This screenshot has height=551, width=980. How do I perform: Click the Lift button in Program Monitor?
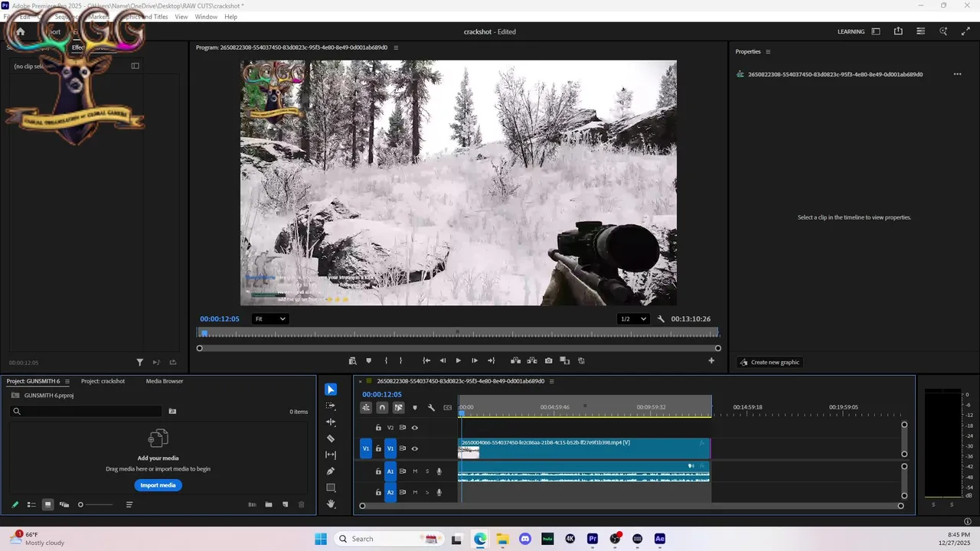coord(515,360)
